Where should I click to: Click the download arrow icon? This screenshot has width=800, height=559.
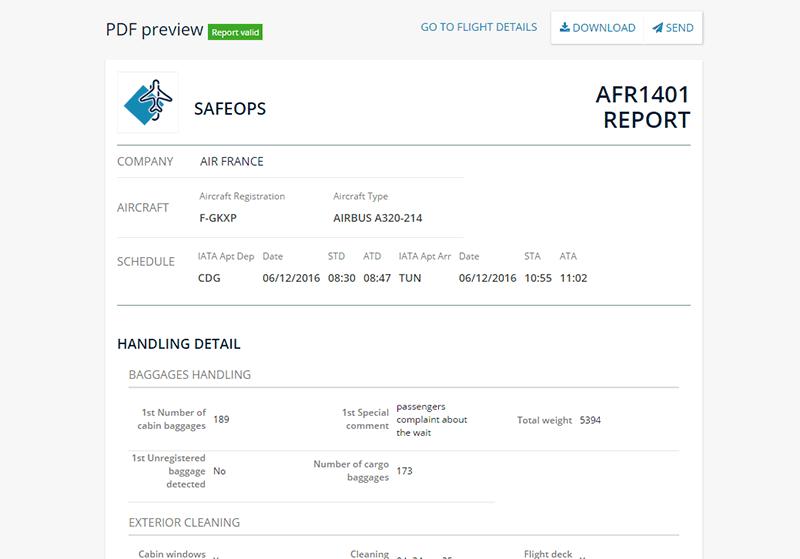click(x=565, y=27)
